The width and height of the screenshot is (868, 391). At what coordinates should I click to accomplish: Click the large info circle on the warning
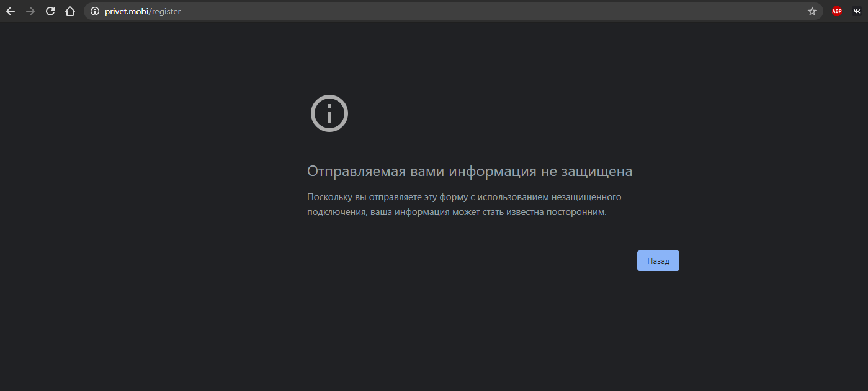pyautogui.click(x=329, y=113)
